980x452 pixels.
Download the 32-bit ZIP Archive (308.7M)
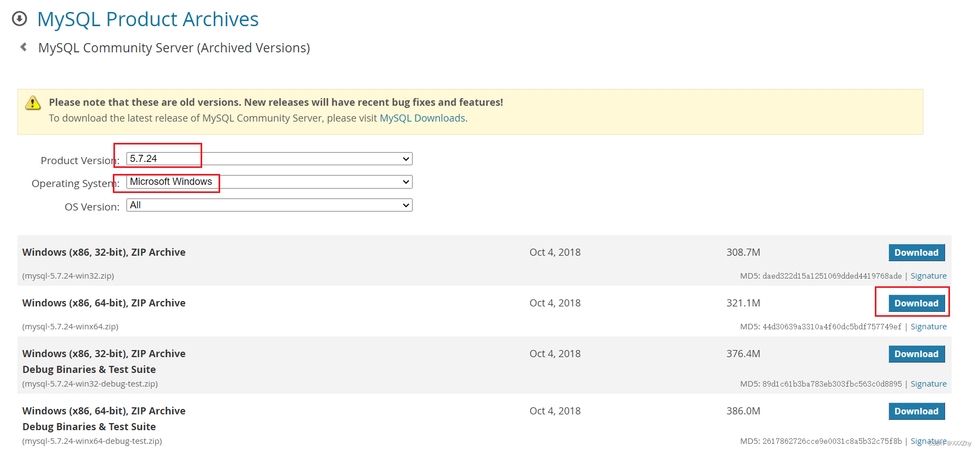point(916,252)
